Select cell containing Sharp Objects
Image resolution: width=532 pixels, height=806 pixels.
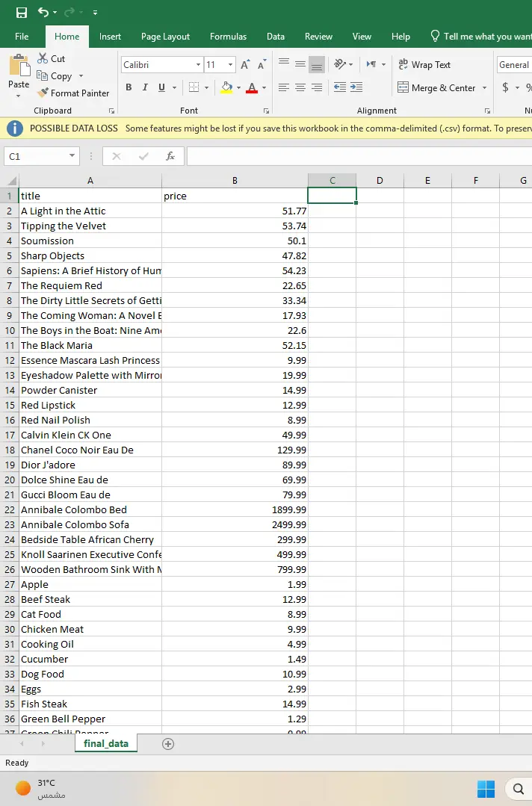90,256
